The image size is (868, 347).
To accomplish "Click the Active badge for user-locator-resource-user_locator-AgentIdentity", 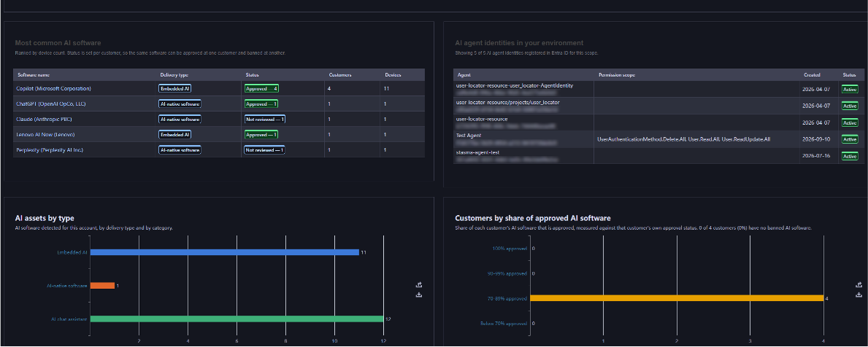I will 850,89.
